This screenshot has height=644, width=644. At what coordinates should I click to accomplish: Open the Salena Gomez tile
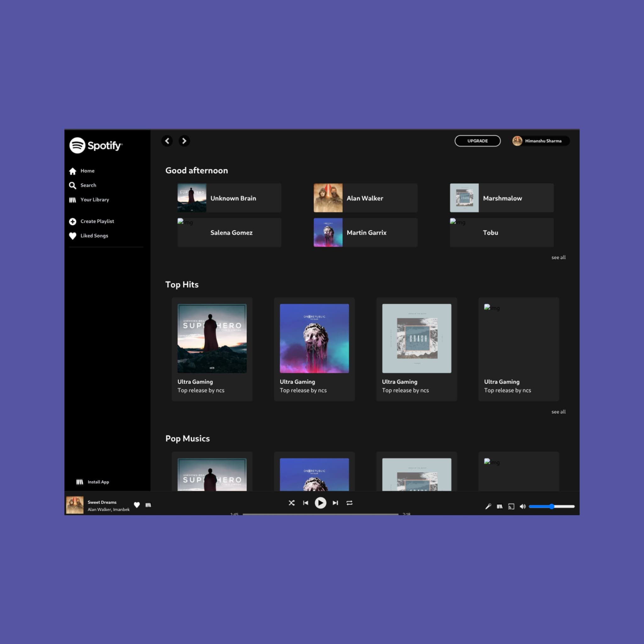pyautogui.click(x=229, y=233)
